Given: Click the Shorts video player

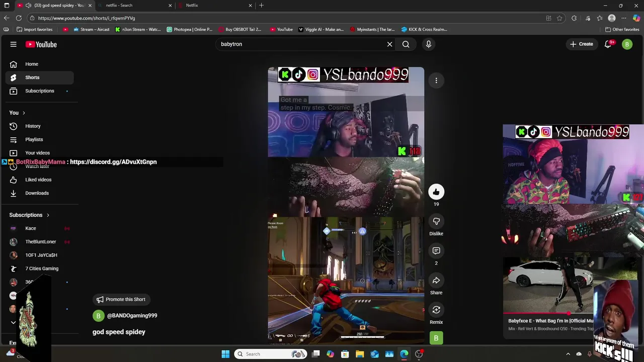Looking at the screenshot, I should [346, 205].
